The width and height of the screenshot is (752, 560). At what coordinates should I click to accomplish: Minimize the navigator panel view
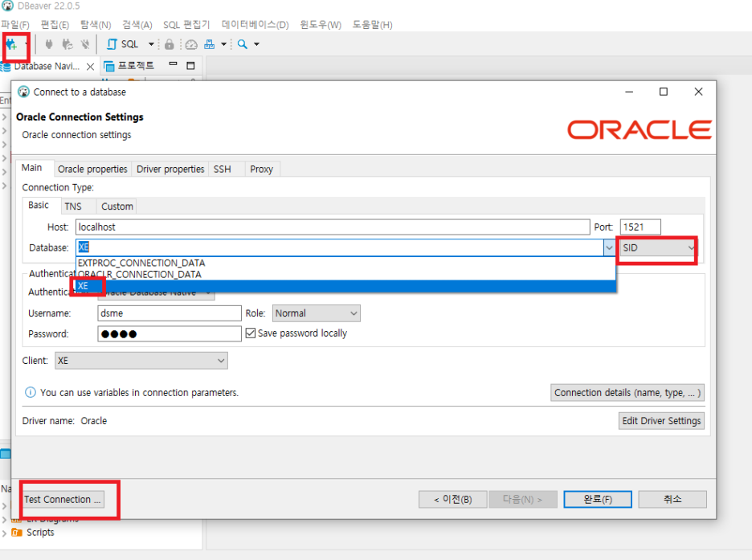[174, 64]
